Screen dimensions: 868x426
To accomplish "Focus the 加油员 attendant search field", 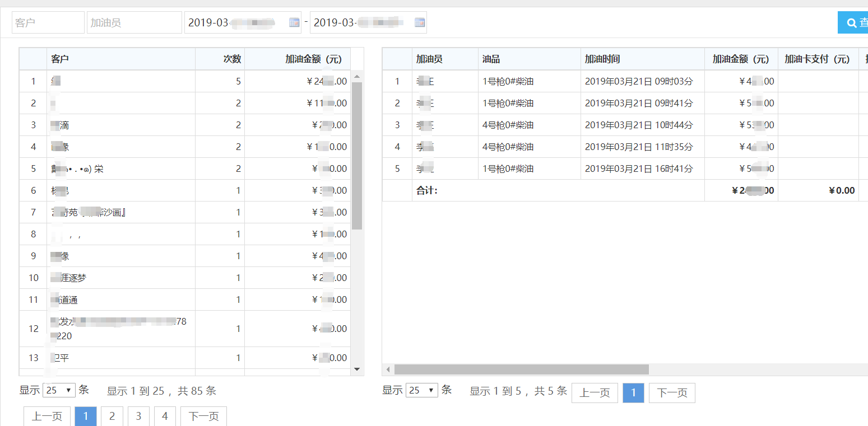I will [x=134, y=22].
